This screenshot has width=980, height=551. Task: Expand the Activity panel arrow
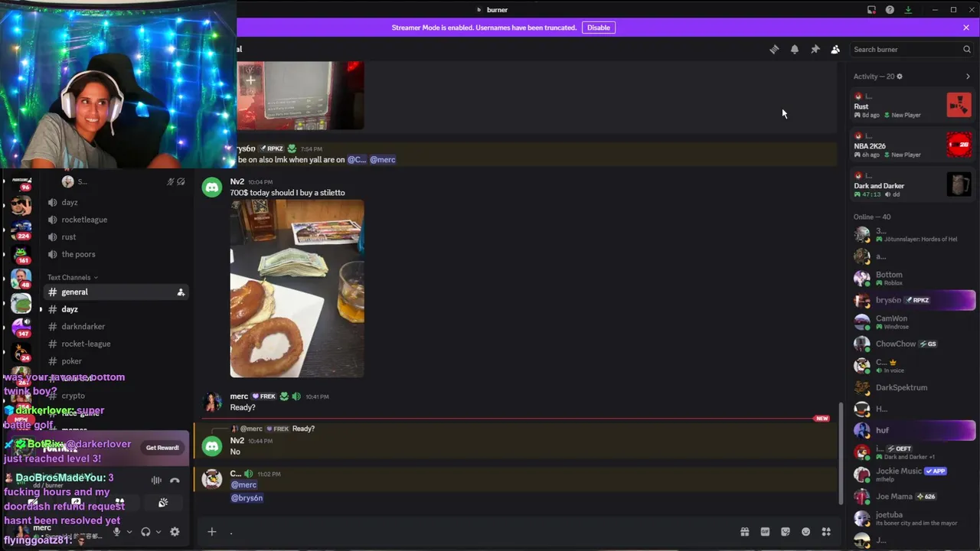click(x=968, y=77)
